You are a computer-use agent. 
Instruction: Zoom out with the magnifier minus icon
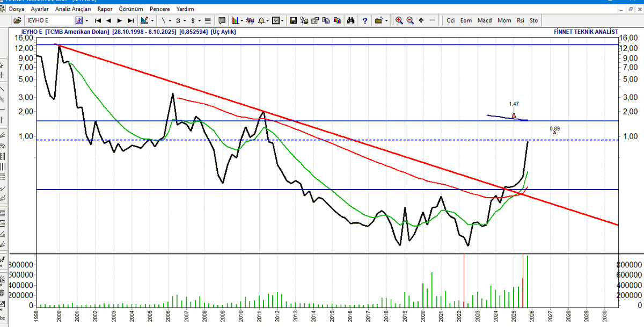tap(410, 20)
